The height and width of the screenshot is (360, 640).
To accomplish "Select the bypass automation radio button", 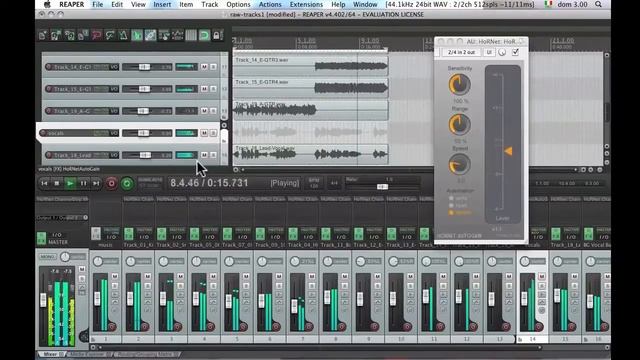I will 451,213.
